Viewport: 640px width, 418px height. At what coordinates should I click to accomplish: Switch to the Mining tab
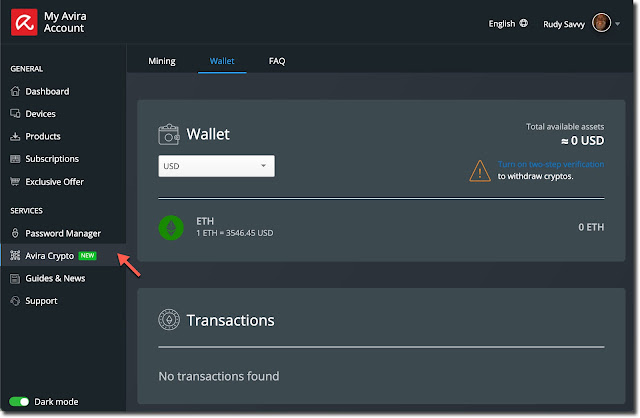tap(162, 61)
